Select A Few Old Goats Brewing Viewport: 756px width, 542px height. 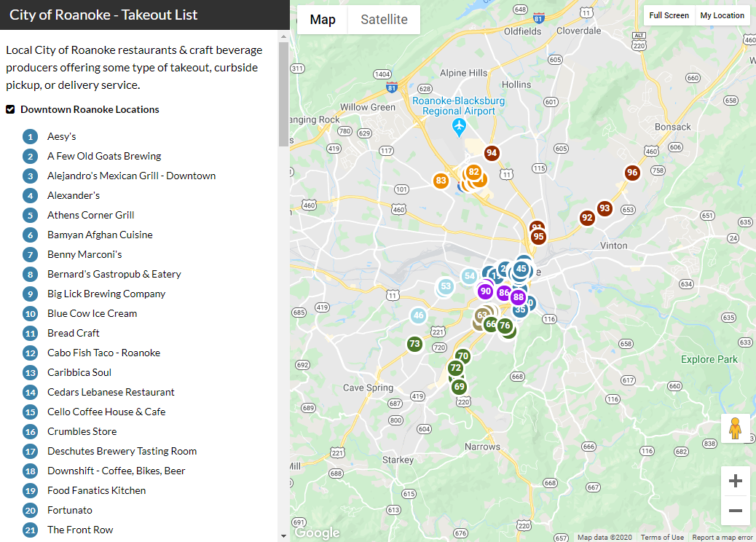tap(104, 156)
